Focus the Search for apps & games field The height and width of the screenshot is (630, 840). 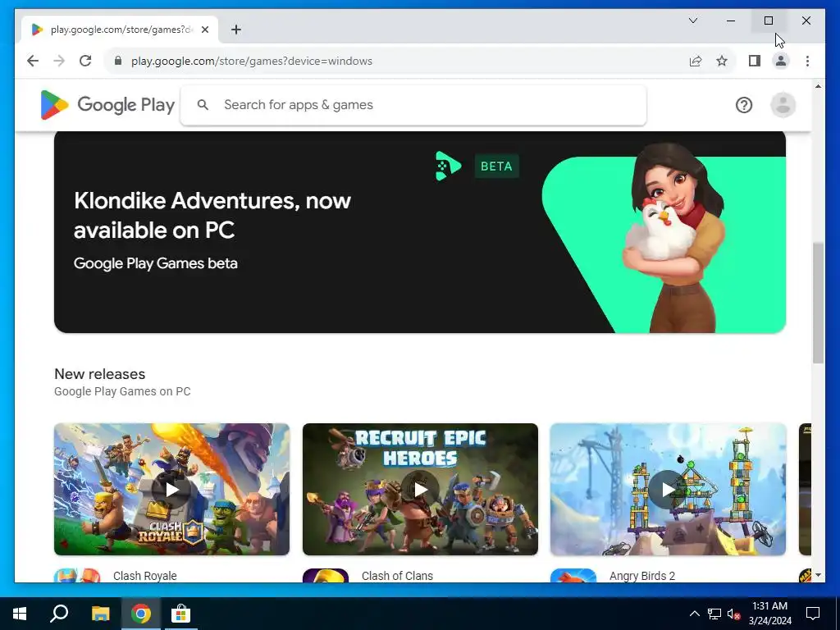tap(413, 105)
